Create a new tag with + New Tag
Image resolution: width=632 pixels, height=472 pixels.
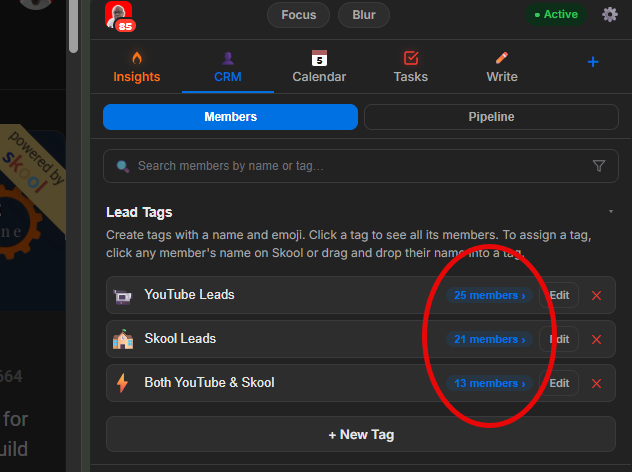click(361, 434)
